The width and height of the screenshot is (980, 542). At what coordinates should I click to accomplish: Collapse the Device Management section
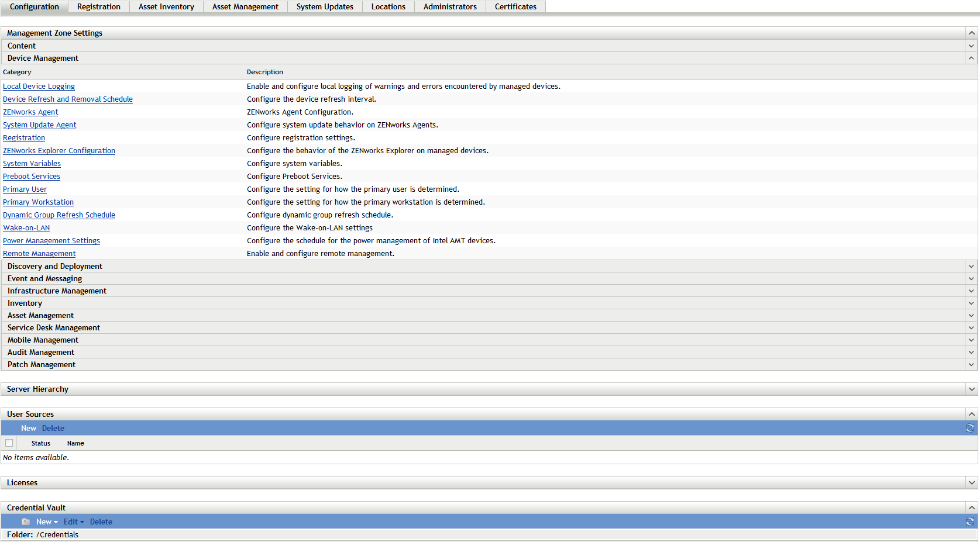(x=971, y=58)
